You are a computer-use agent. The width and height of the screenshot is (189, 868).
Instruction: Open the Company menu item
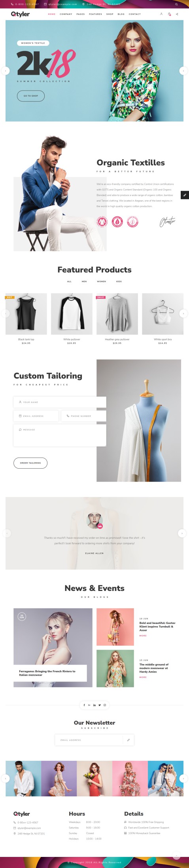point(66,14)
